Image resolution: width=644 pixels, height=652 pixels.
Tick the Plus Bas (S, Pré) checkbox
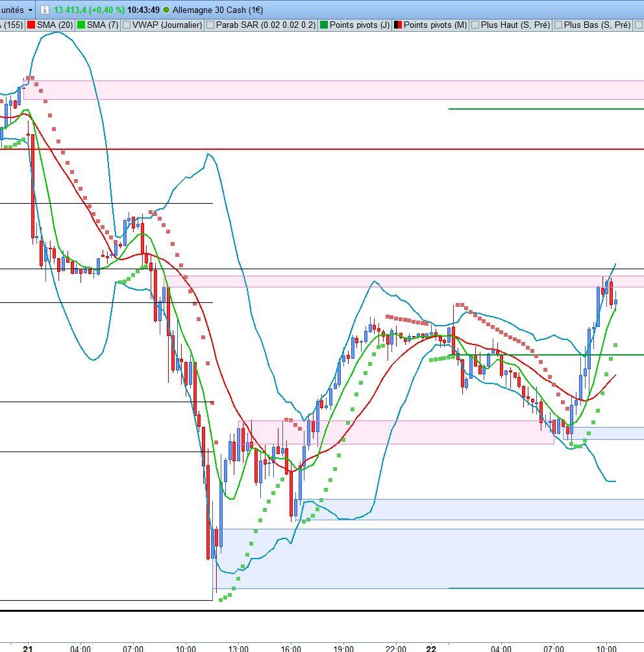click(558, 25)
